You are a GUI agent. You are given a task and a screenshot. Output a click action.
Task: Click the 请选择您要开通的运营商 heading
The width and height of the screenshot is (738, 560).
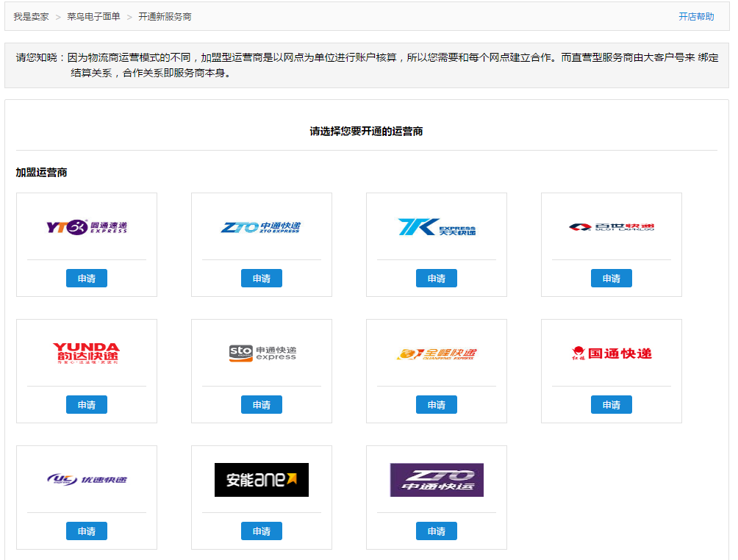(x=366, y=131)
